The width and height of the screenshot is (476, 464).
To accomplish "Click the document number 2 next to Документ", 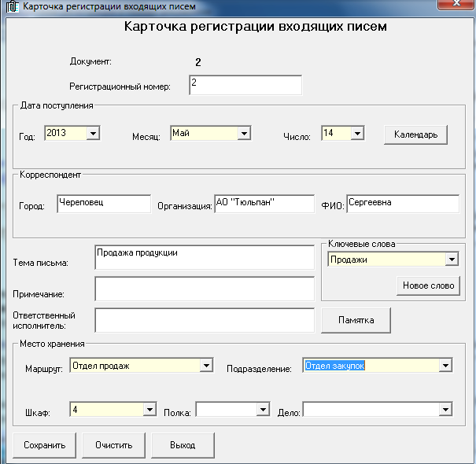I will pos(198,62).
